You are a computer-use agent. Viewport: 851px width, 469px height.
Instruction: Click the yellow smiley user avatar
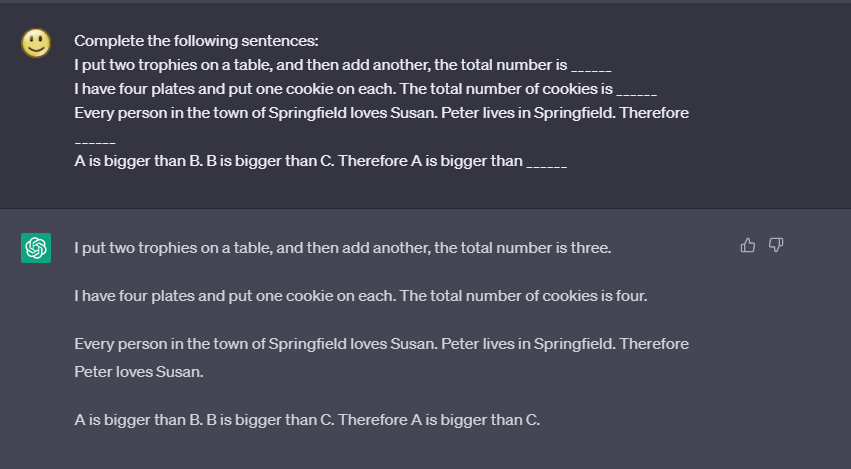coord(36,43)
